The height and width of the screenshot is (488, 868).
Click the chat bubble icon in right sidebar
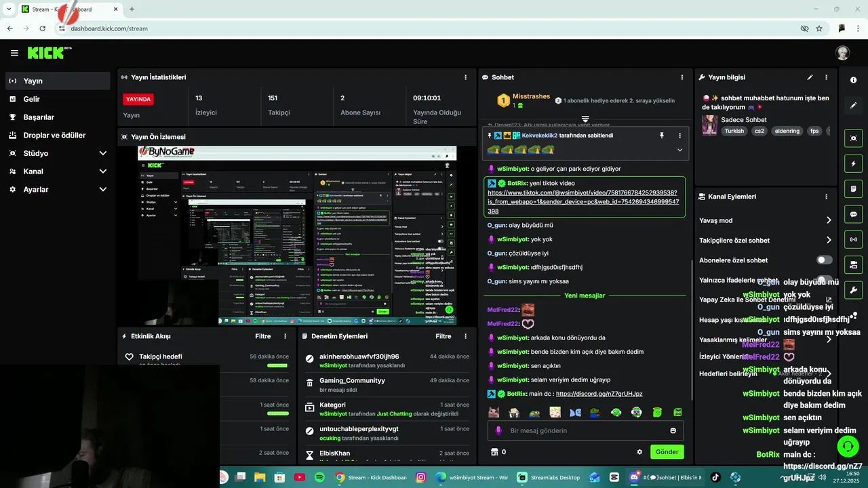[853, 214]
